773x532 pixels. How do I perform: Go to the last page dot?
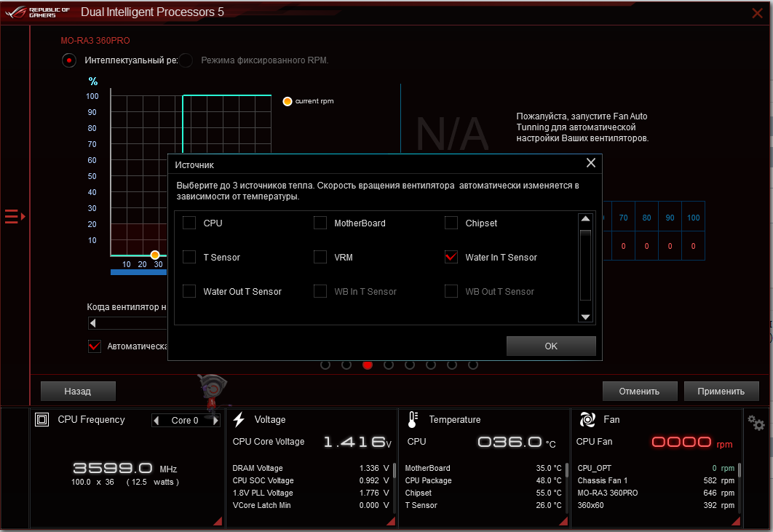click(473, 365)
